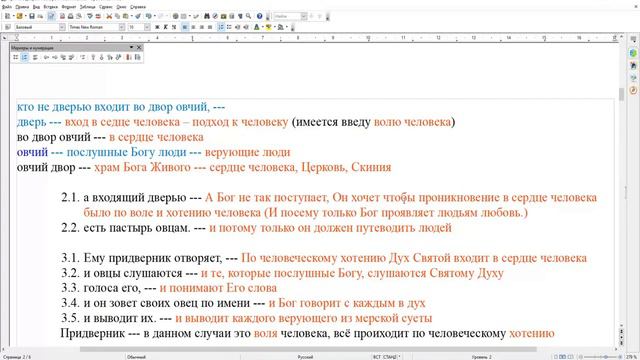Image resolution: width=640 pixels, height=360 pixels.
Task: Open Times New Roman font dropdown
Action: (x=122, y=27)
